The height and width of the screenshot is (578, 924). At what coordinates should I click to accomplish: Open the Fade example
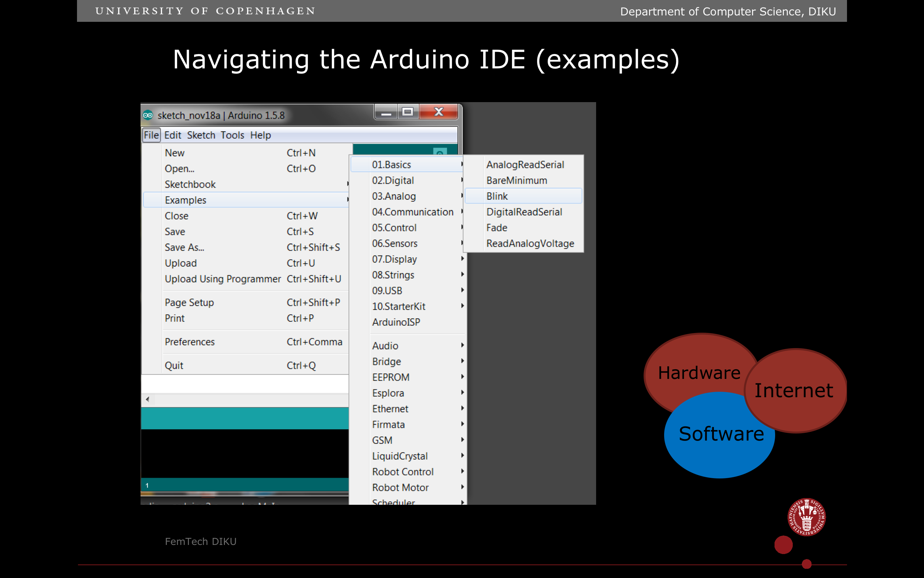pyautogui.click(x=524, y=227)
